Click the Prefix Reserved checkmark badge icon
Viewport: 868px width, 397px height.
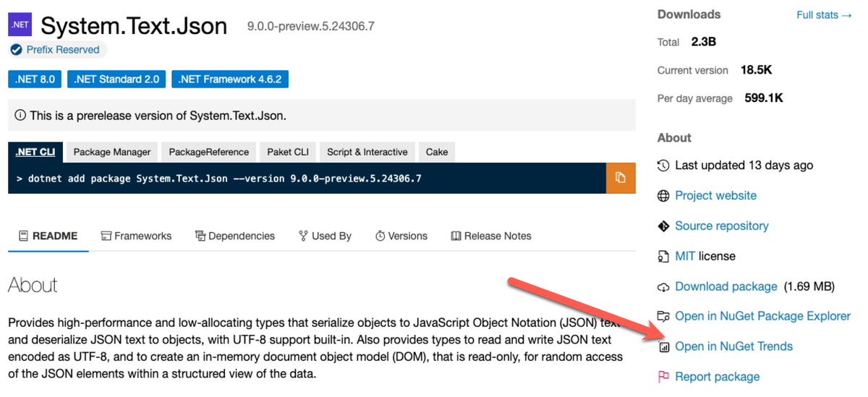coord(17,50)
